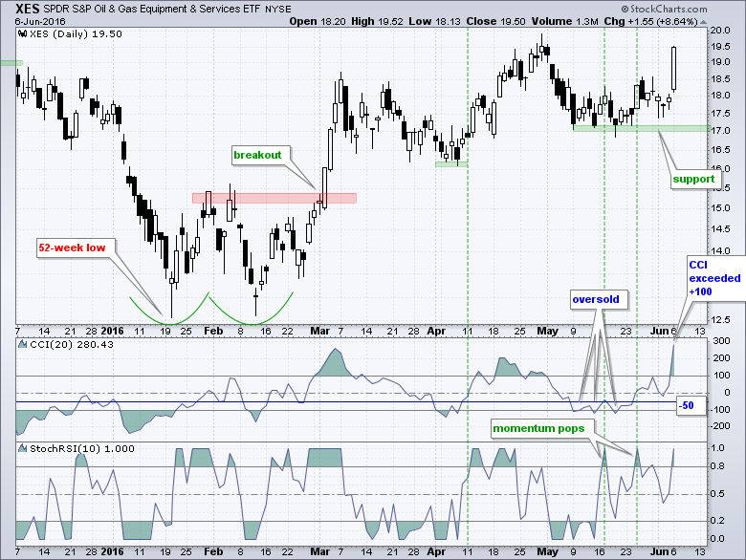This screenshot has width=746, height=560.
Task: Click the CCI(20) 280.43 indicator label
Action: pos(72,344)
